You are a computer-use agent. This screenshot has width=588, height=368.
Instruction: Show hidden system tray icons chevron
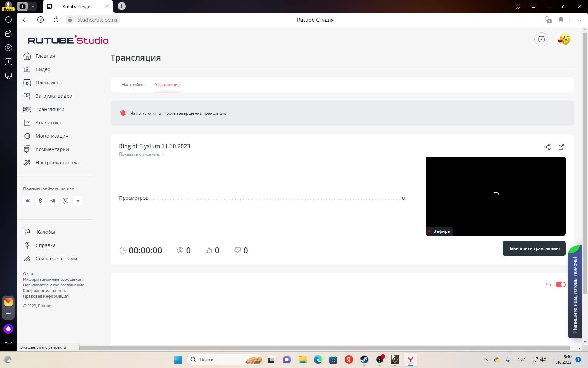pyautogui.click(x=485, y=360)
